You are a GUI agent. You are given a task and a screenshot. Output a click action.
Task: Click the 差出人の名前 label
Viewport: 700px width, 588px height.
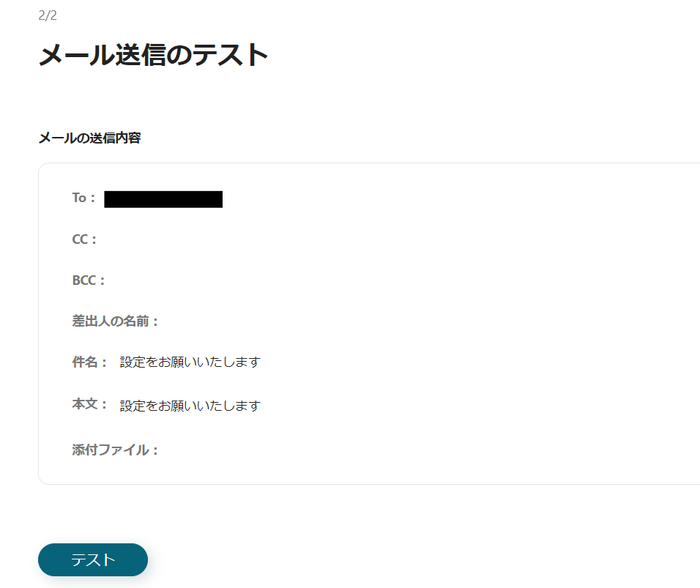[x=115, y=321]
